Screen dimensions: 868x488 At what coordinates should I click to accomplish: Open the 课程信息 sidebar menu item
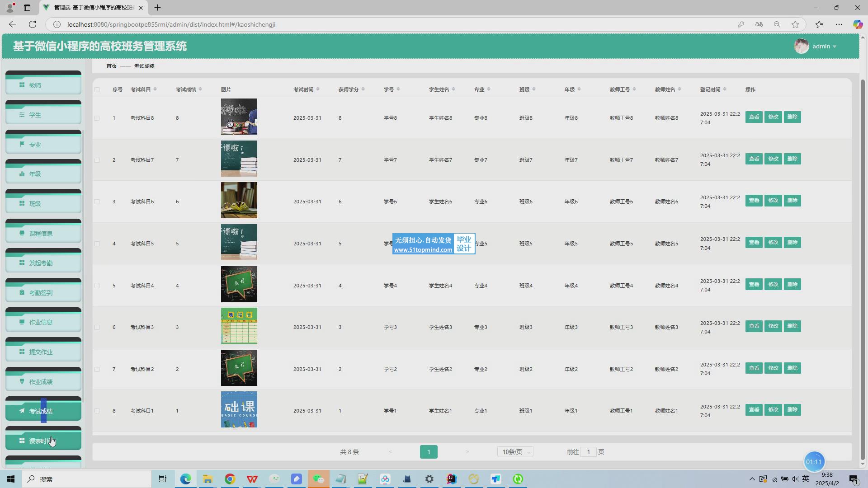[43, 233]
